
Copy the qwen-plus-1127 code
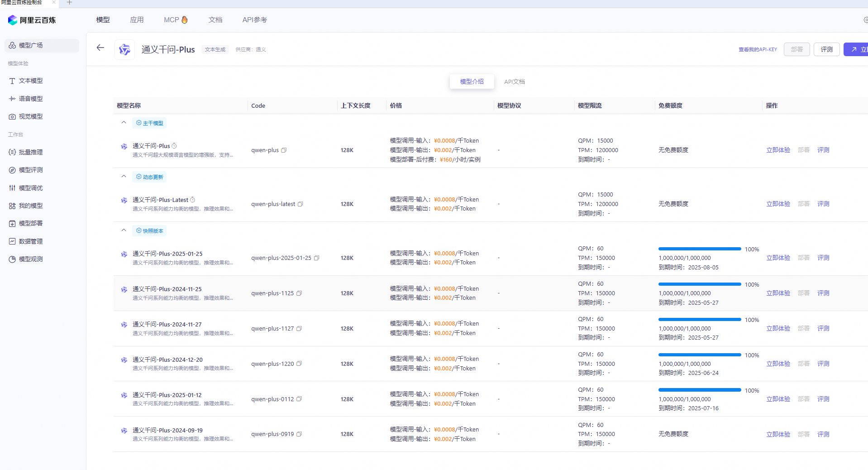coord(299,329)
